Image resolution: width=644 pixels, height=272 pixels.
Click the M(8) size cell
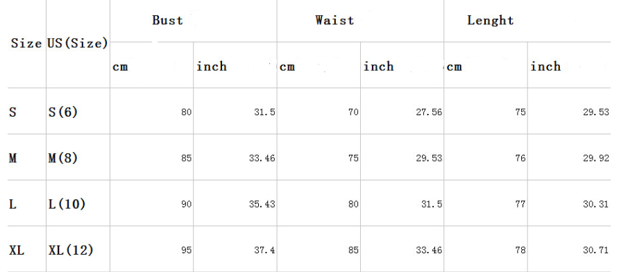click(x=63, y=158)
